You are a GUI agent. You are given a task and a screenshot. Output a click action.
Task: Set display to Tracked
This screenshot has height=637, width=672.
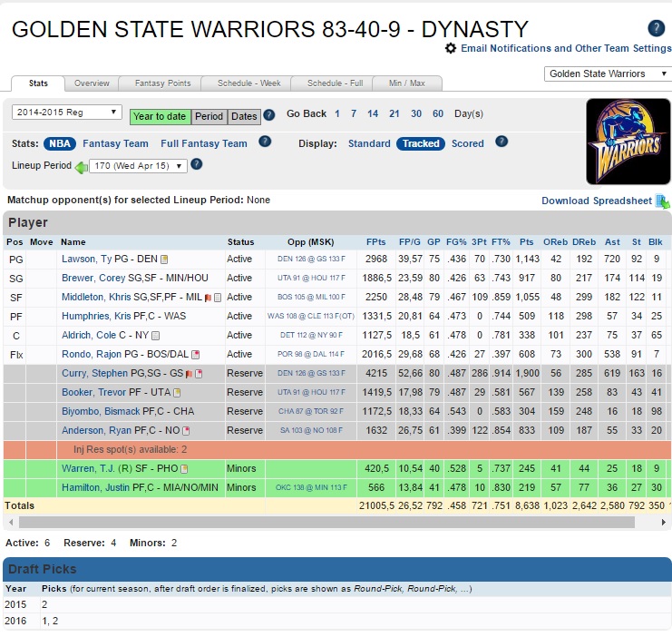pos(421,143)
